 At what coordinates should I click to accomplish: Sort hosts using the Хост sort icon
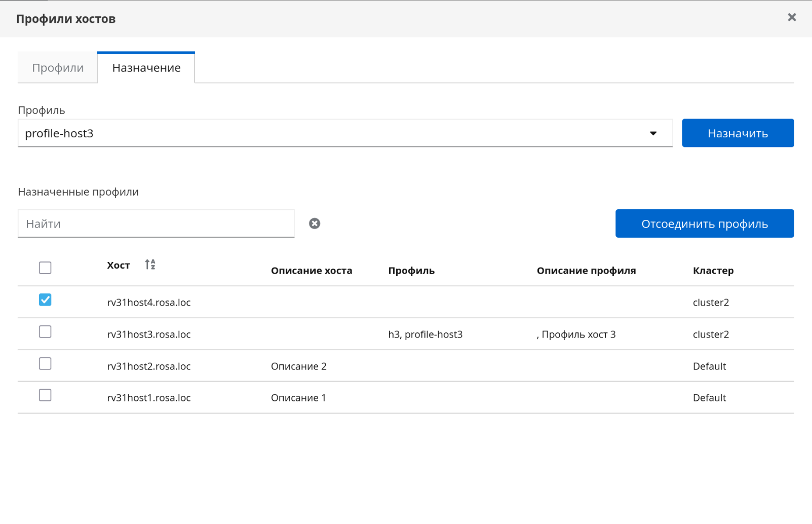150,265
